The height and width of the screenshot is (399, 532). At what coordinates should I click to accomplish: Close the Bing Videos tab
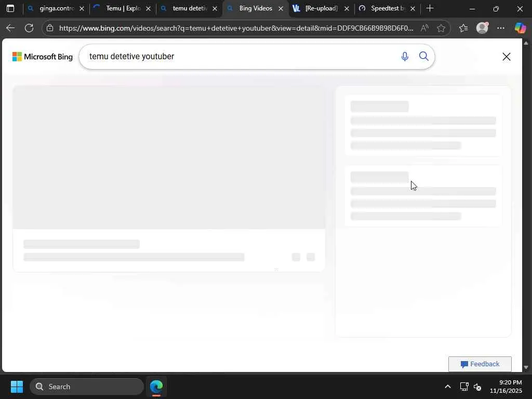(281, 9)
